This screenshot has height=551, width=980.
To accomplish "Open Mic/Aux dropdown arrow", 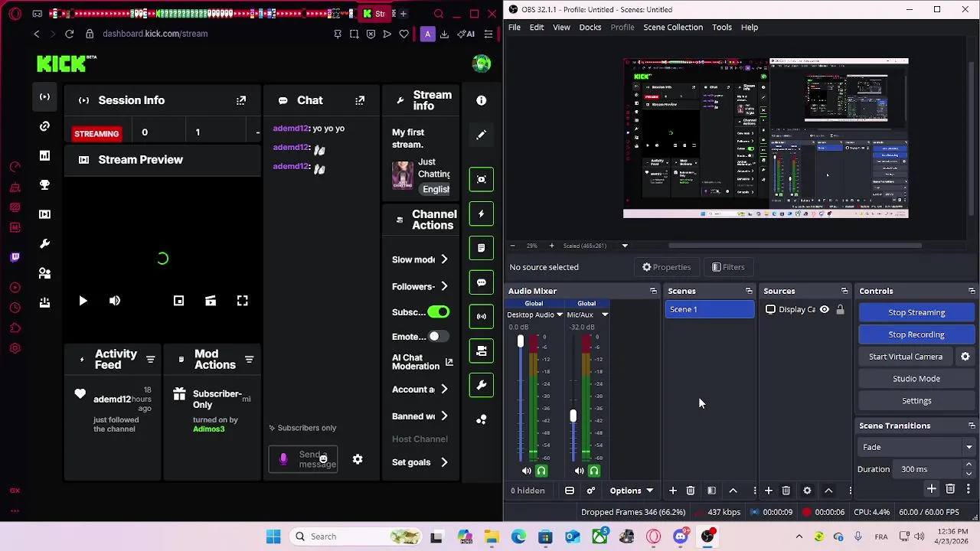I will pyautogui.click(x=605, y=315).
